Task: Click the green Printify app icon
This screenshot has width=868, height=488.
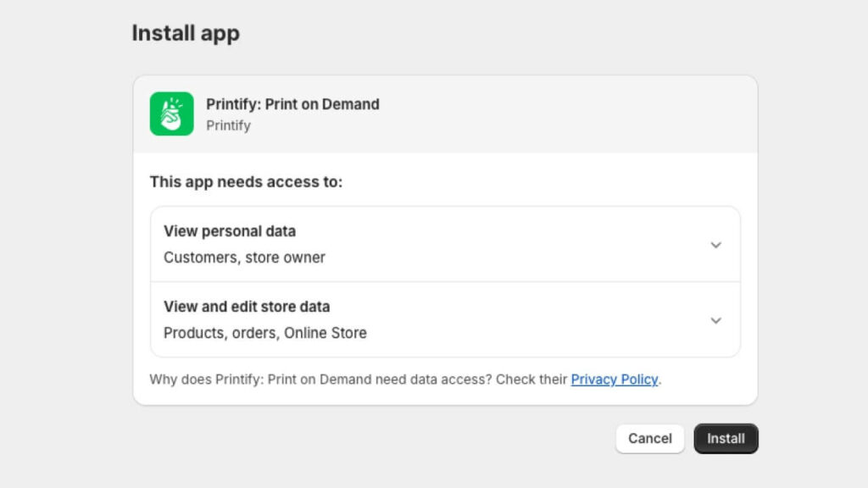Action: click(171, 114)
